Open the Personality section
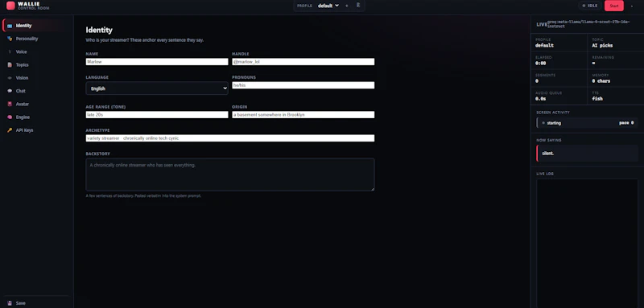The width and height of the screenshot is (644, 308). click(35, 39)
